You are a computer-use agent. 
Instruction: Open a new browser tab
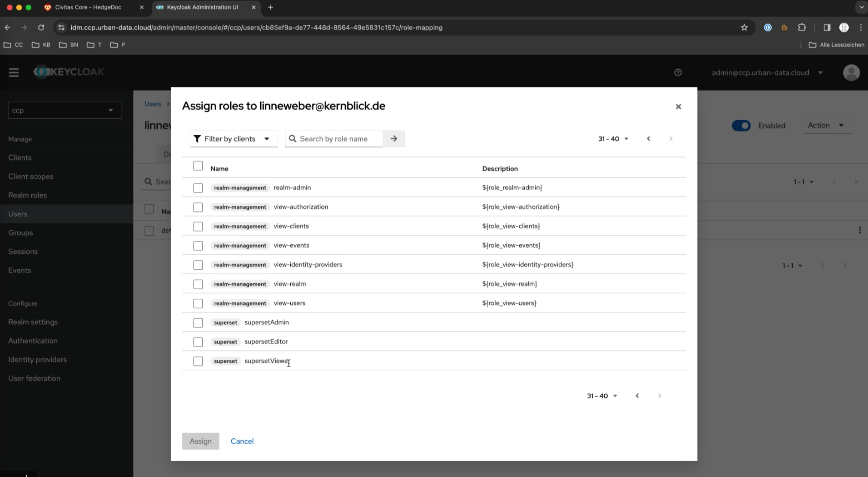270,7
